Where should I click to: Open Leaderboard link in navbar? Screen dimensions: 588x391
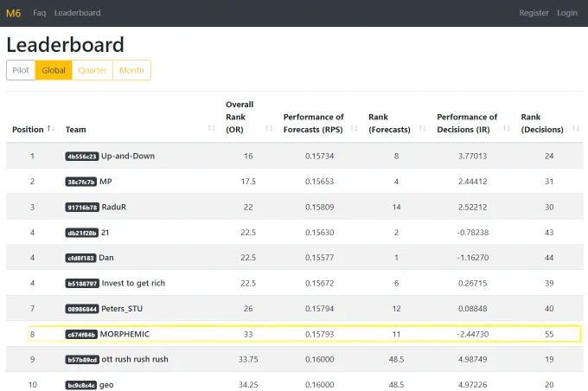[77, 13]
